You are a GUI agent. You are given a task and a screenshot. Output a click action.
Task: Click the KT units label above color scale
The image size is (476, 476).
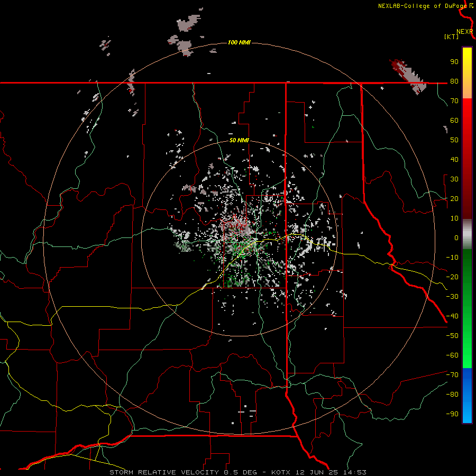pos(452,36)
